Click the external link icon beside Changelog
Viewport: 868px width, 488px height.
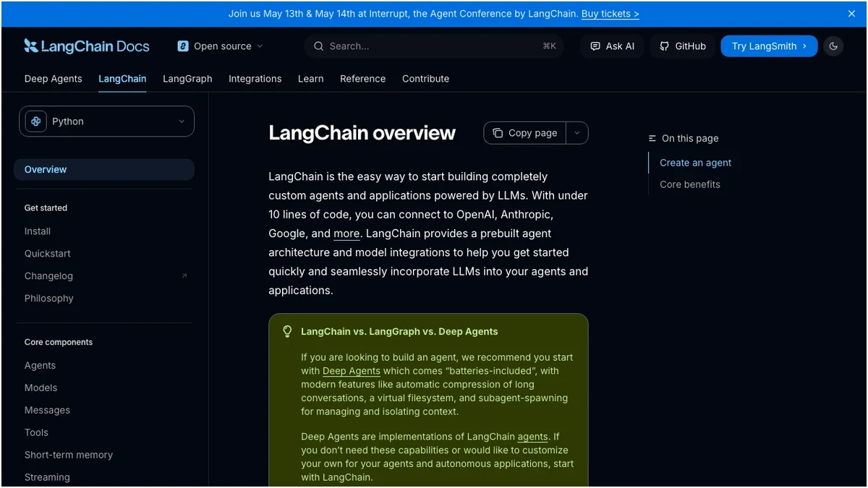(x=184, y=276)
